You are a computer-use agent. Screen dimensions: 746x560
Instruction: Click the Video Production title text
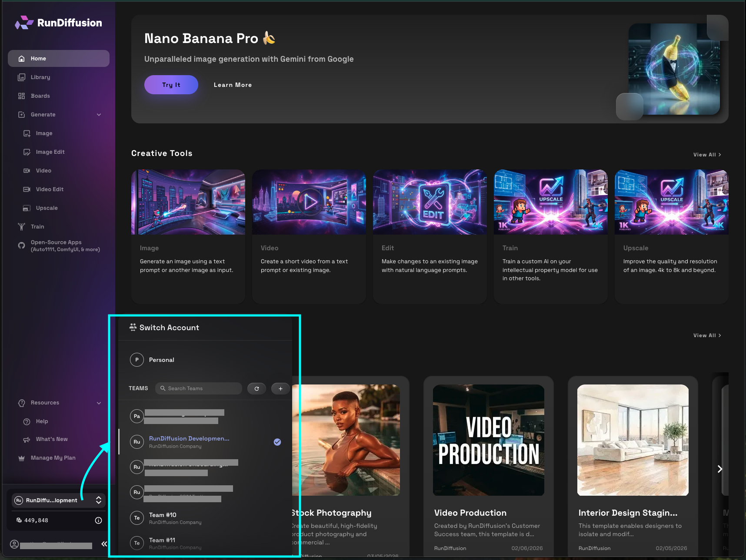pos(470,513)
